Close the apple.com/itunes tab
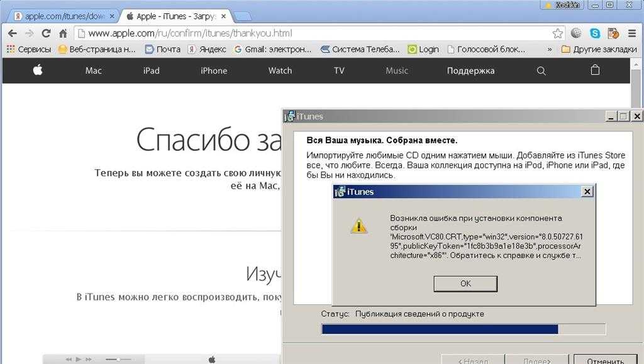The height and width of the screenshot is (364, 644). click(112, 16)
